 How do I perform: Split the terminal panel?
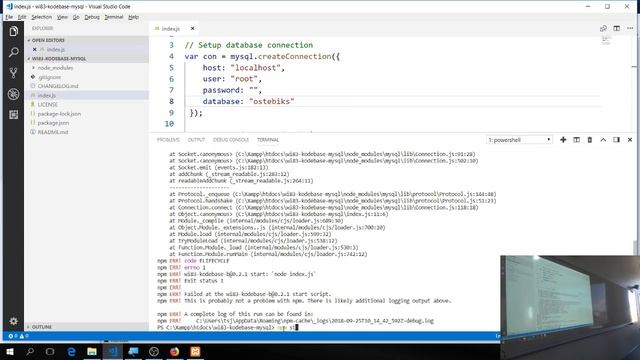[x=576, y=140]
